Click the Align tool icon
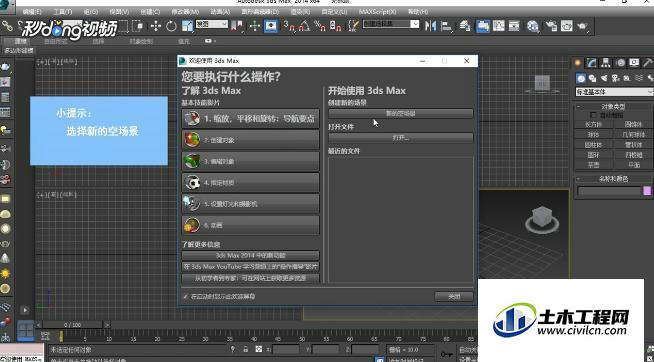This screenshot has height=362, width=654. [446, 26]
